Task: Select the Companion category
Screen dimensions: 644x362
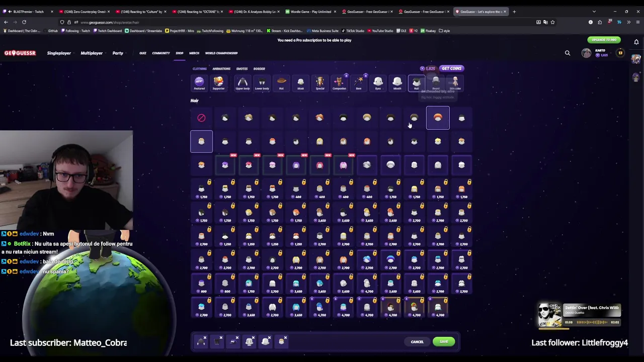Action: pos(339,83)
